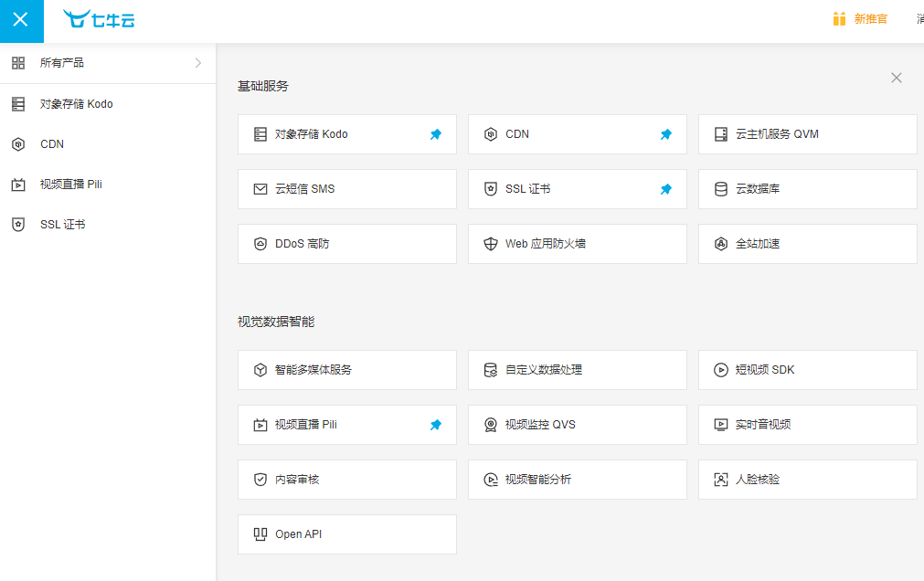The image size is (924, 581).
Task: Open the 视频智能分析 card
Action: pos(578,480)
